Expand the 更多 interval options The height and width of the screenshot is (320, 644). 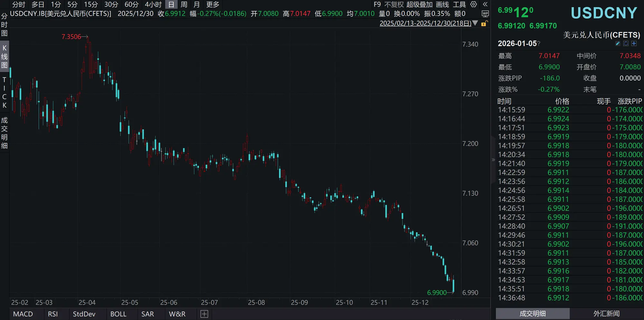(x=213, y=5)
